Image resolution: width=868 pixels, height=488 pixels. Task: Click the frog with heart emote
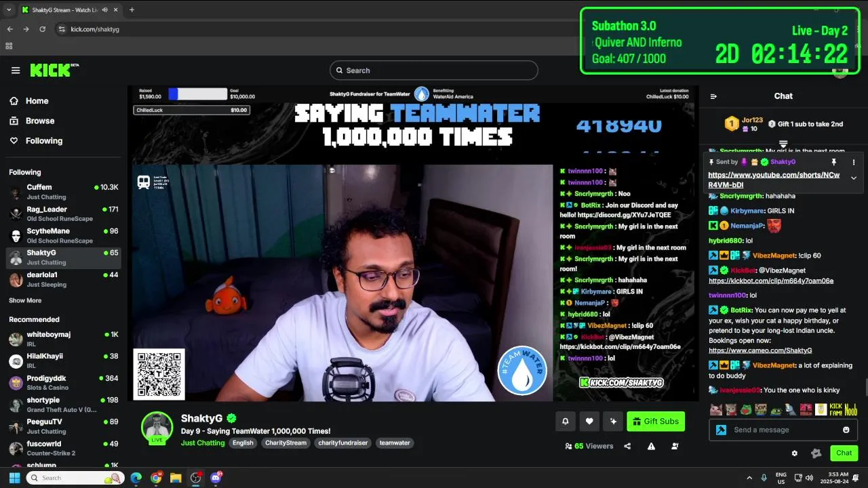click(x=746, y=409)
